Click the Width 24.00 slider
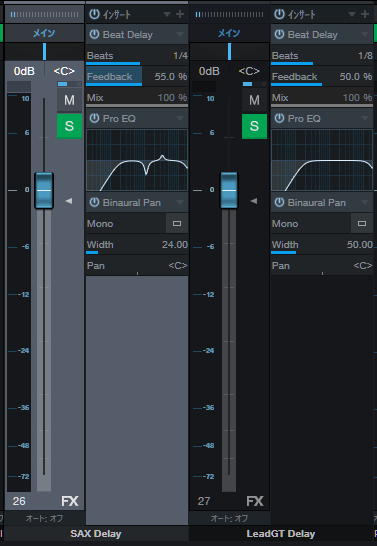Viewport: 377px width, 546px height. [137, 245]
